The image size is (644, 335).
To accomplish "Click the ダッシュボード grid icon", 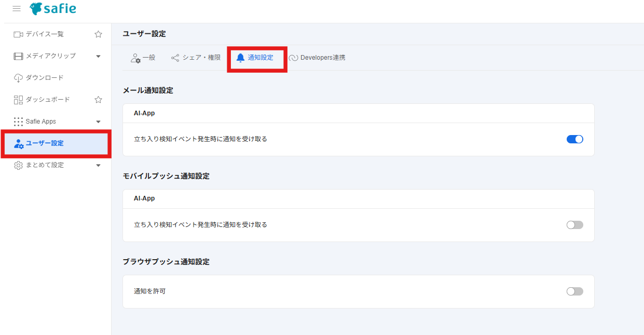I will (18, 100).
